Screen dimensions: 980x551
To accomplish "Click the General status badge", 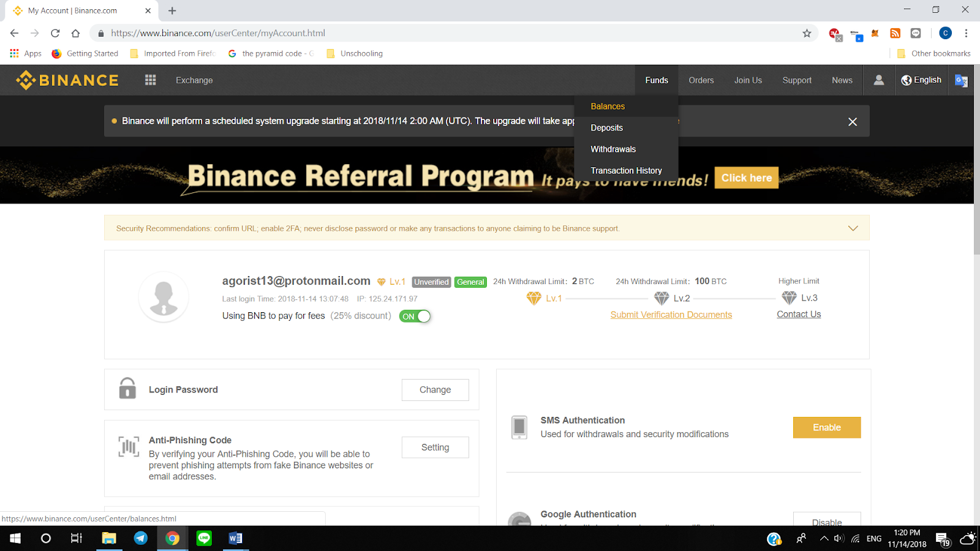I will pos(470,282).
